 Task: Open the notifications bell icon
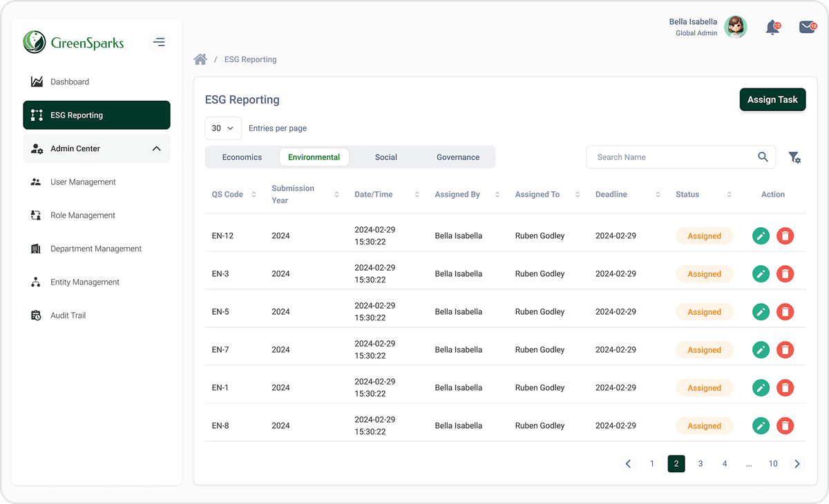coord(772,26)
